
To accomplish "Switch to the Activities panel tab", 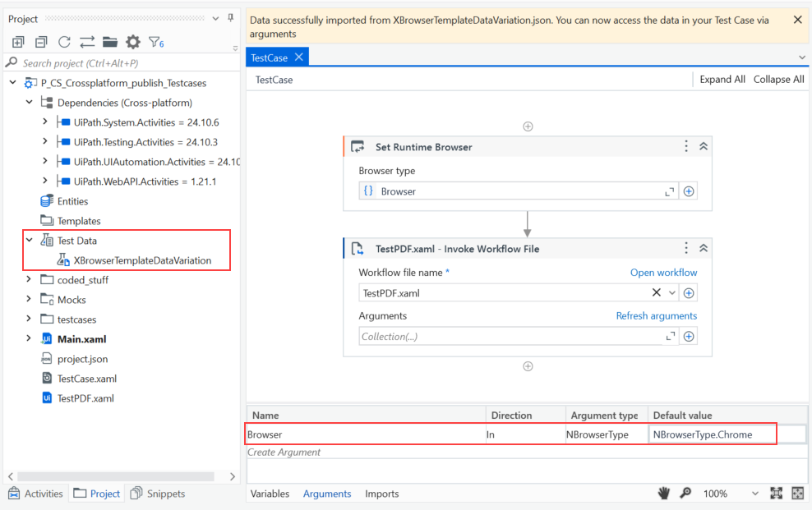I will point(35,494).
